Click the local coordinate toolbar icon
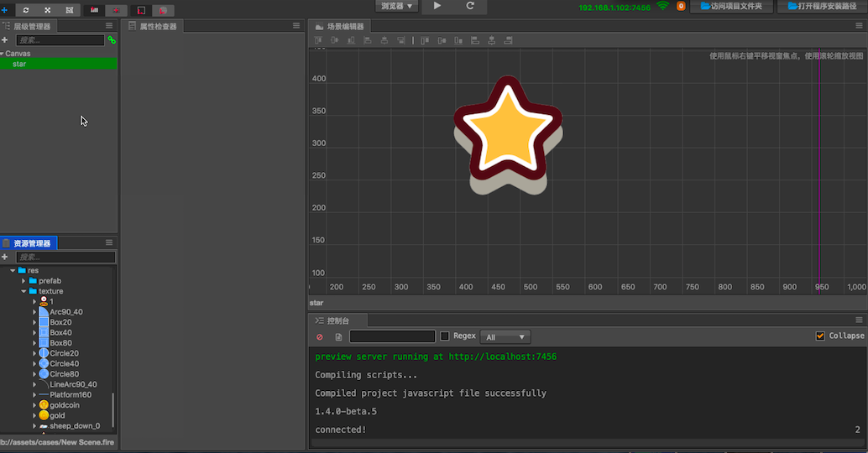Screen dimensions: 868x453 click(141, 10)
